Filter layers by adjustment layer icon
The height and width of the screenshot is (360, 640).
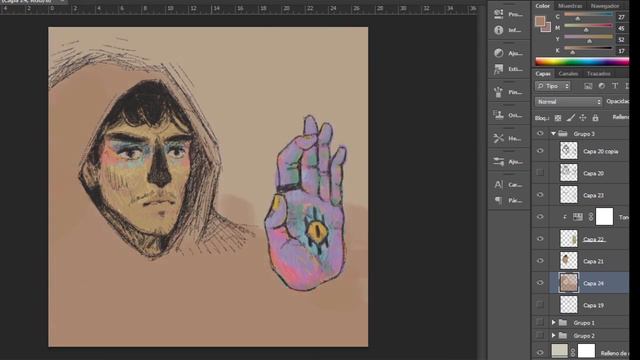coord(602,86)
